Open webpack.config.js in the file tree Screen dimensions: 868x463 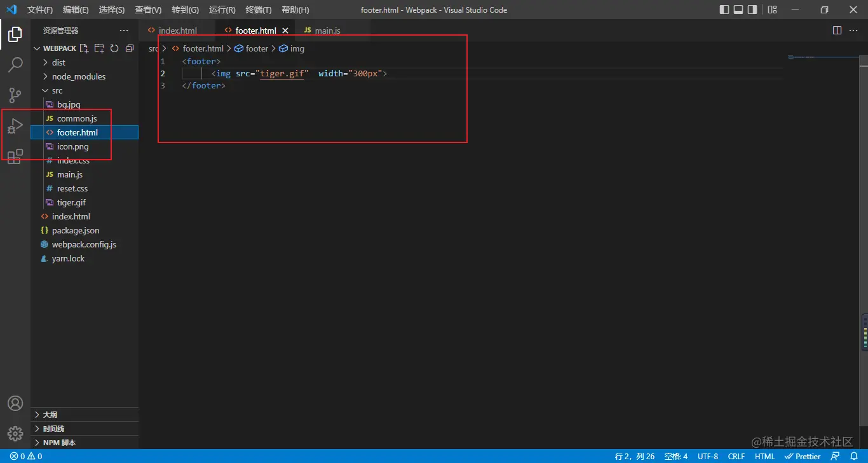point(85,244)
